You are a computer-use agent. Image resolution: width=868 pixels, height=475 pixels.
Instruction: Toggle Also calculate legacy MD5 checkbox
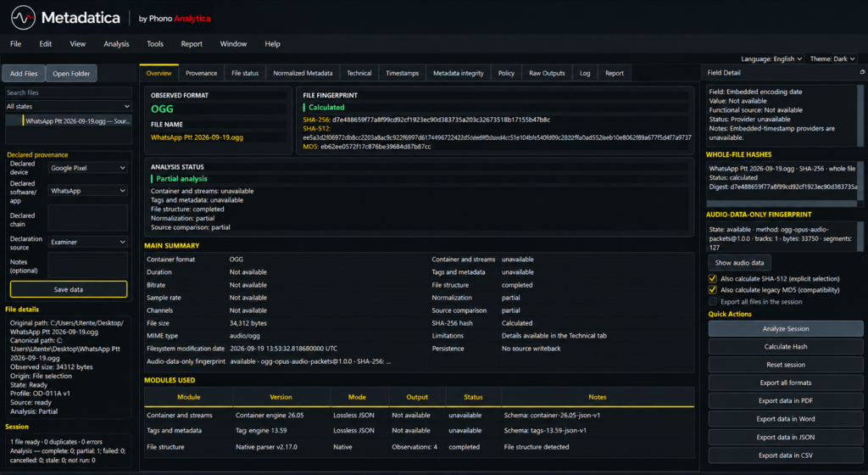pos(712,289)
